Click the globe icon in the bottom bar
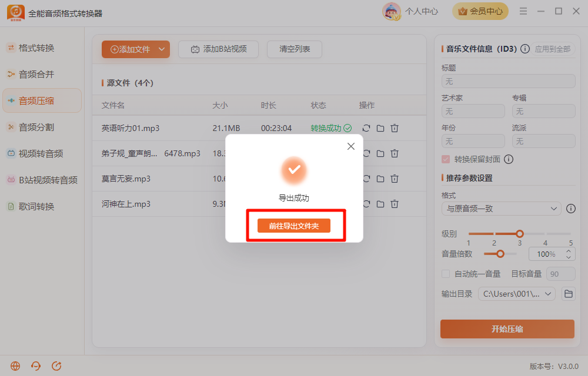588x376 pixels. click(15, 366)
